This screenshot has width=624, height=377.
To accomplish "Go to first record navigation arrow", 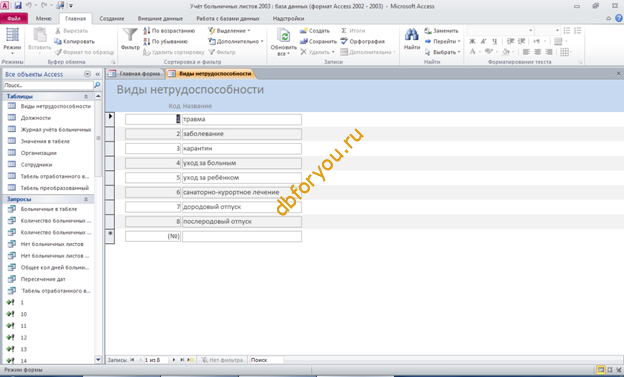I will (132, 360).
